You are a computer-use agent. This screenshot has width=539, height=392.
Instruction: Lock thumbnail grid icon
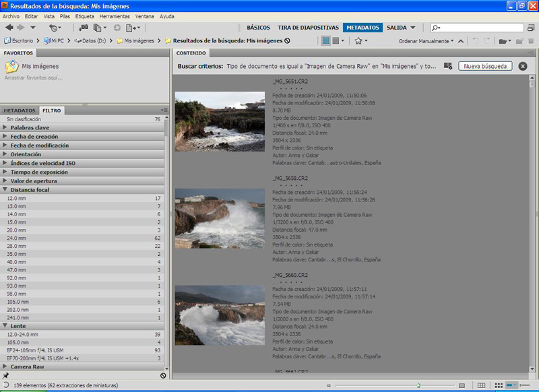[481, 385]
